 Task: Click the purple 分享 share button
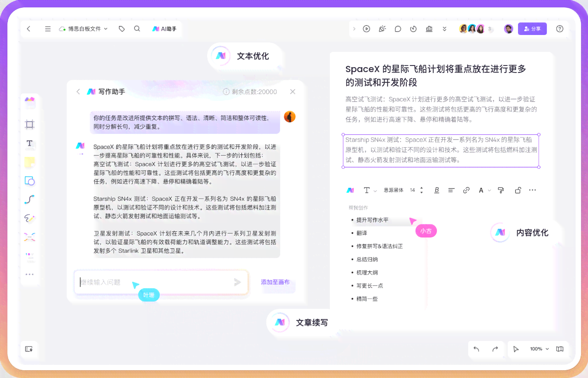point(532,29)
